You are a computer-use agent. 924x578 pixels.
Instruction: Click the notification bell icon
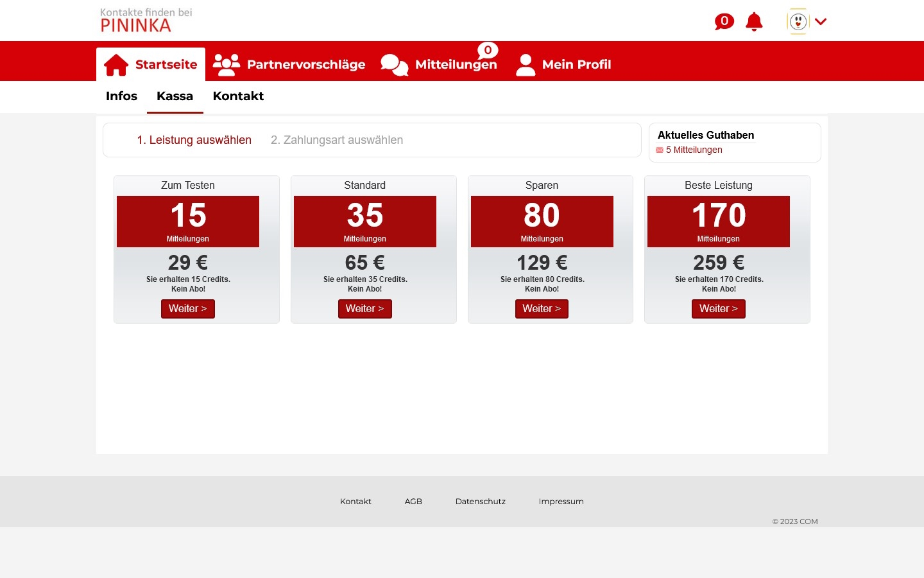754,21
